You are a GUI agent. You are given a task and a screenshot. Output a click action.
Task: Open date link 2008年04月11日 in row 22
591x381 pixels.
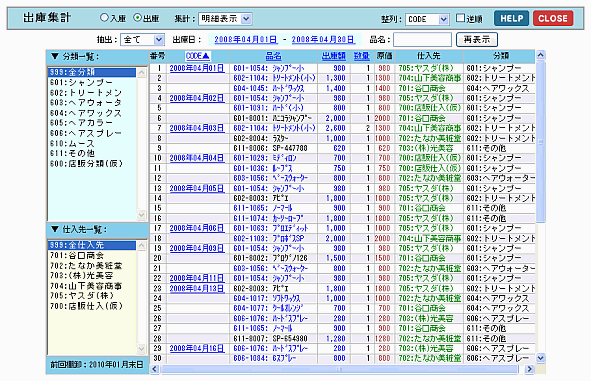point(197,278)
